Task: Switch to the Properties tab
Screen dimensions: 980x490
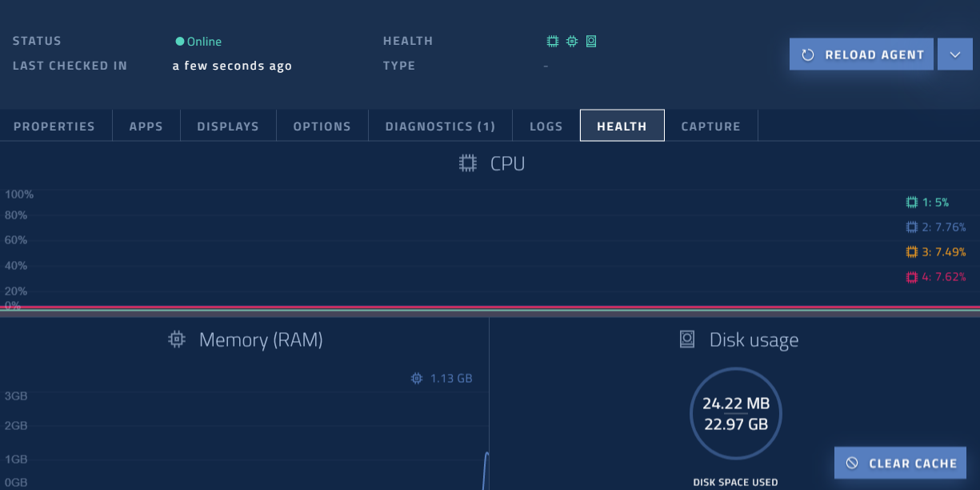Action: click(x=54, y=126)
